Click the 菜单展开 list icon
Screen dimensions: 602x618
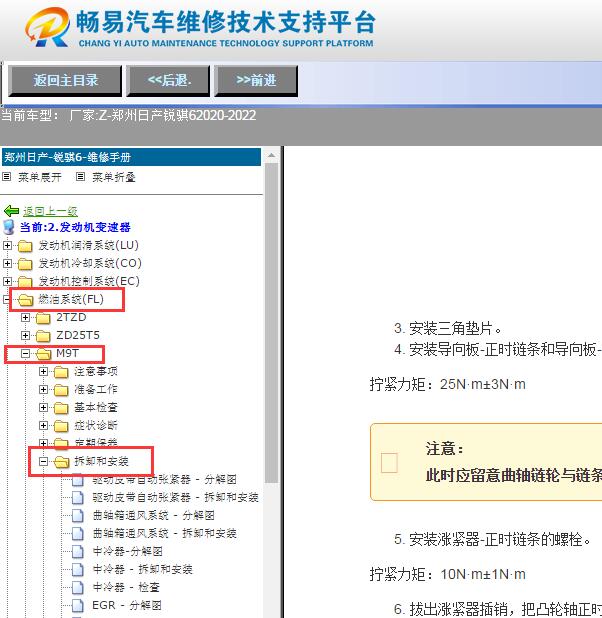pos(6,177)
